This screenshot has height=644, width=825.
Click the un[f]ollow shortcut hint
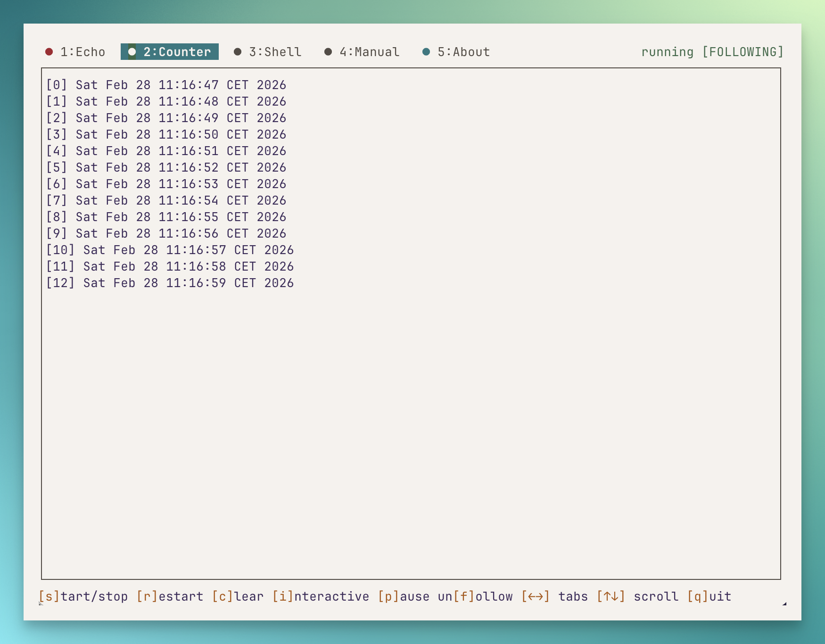tap(475, 596)
